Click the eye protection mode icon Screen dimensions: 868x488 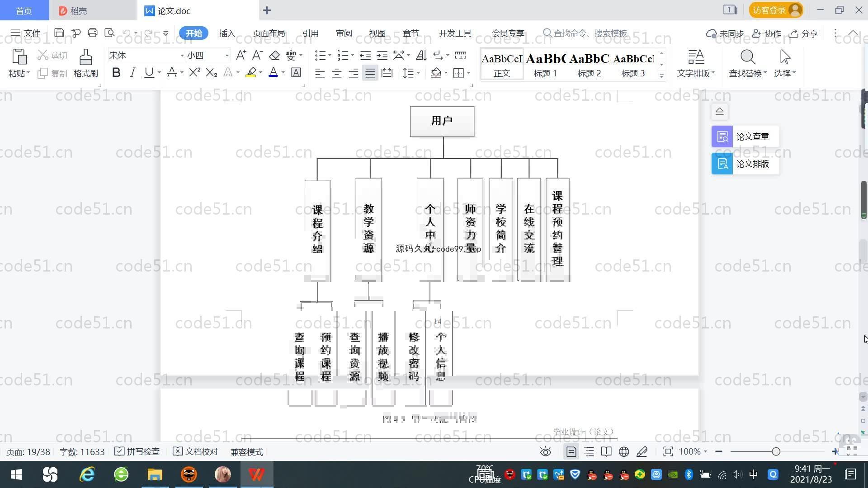click(x=546, y=452)
